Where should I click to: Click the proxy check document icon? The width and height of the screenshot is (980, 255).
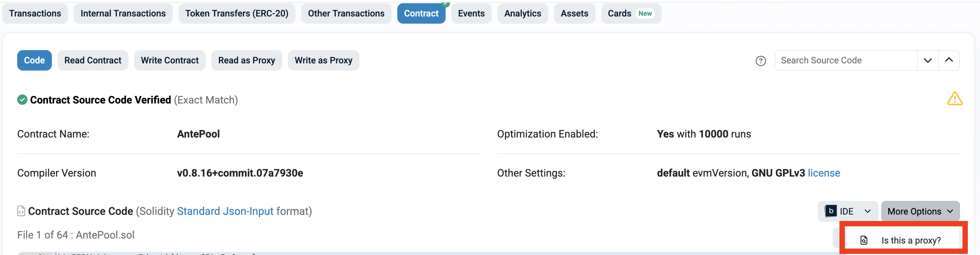864,240
